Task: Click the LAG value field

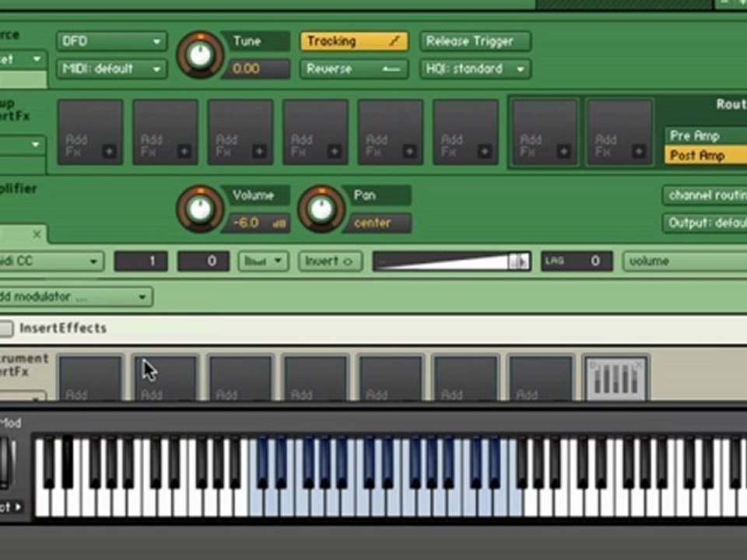Action: pos(577,261)
